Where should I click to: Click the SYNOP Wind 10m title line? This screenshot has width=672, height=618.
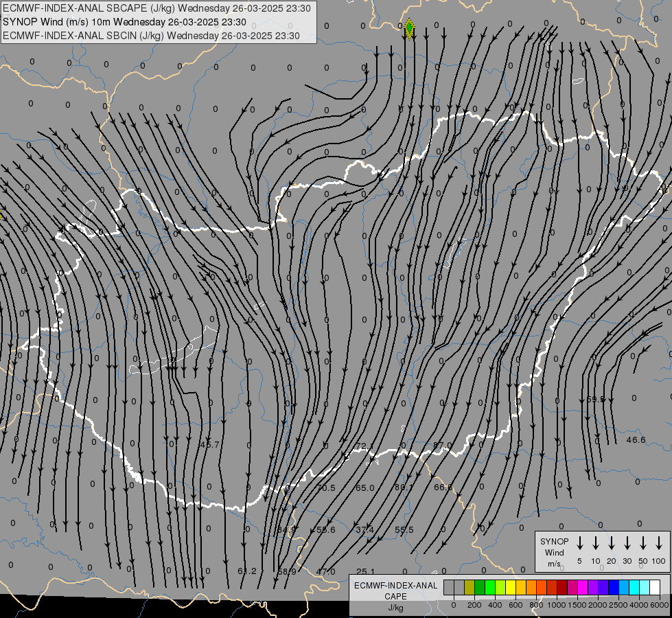[125, 22]
